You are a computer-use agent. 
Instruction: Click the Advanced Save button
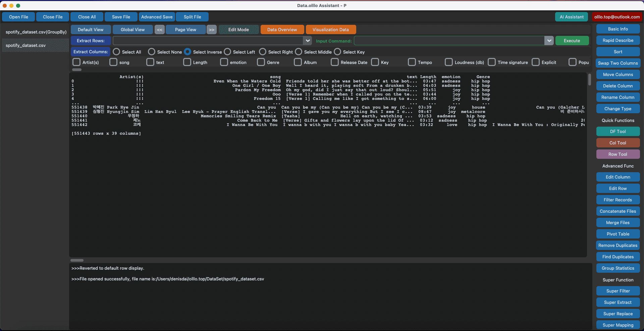pyautogui.click(x=157, y=17)
